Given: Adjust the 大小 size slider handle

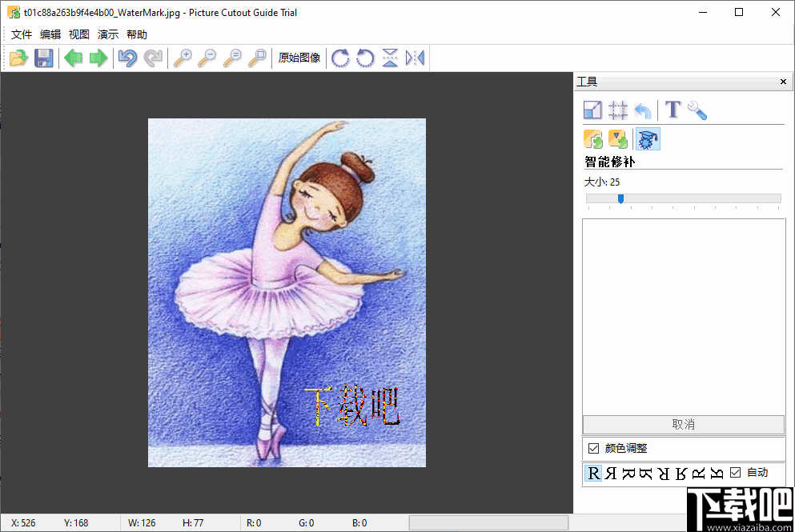Looking at the screenshot, I should [x=620, y=198].
